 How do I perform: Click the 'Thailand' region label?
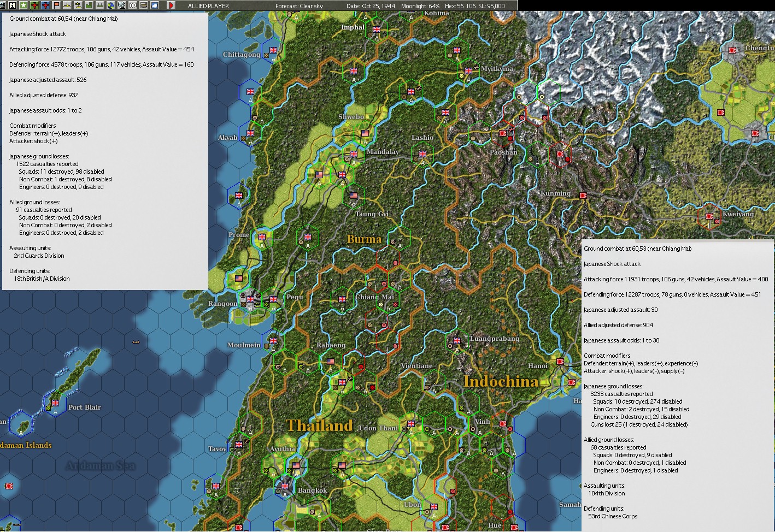[x=319, y=425]
